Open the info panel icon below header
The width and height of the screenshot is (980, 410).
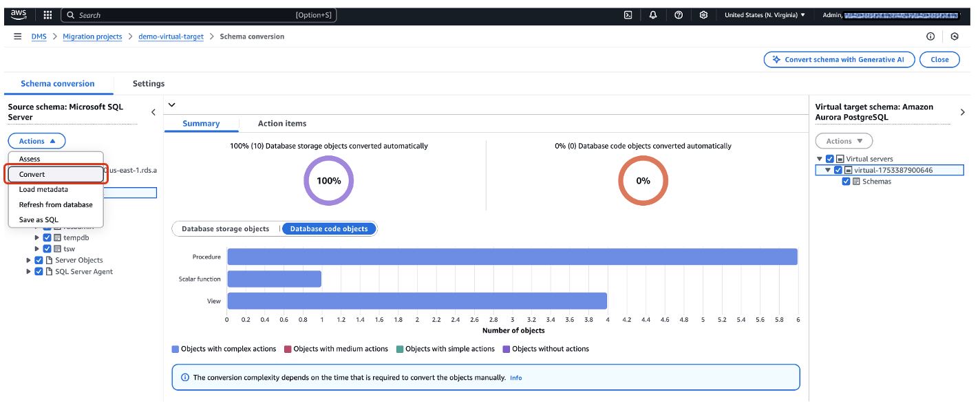[930, 36]
